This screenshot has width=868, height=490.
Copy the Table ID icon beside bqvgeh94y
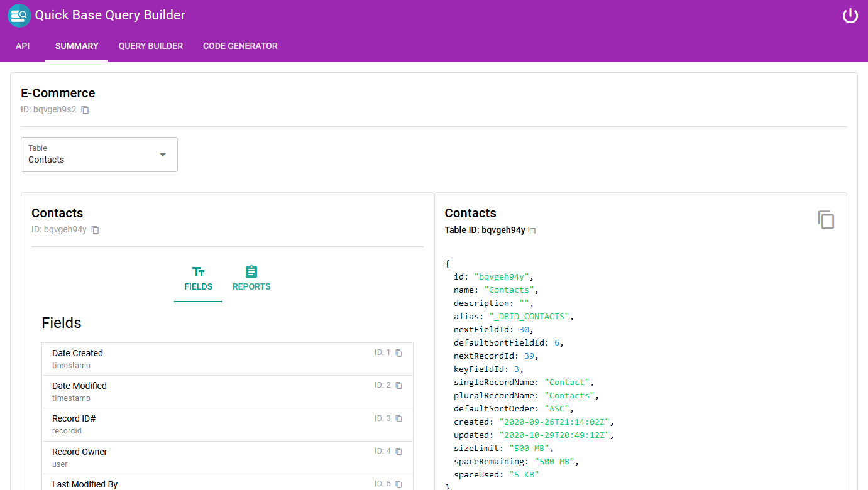[532, 231]
